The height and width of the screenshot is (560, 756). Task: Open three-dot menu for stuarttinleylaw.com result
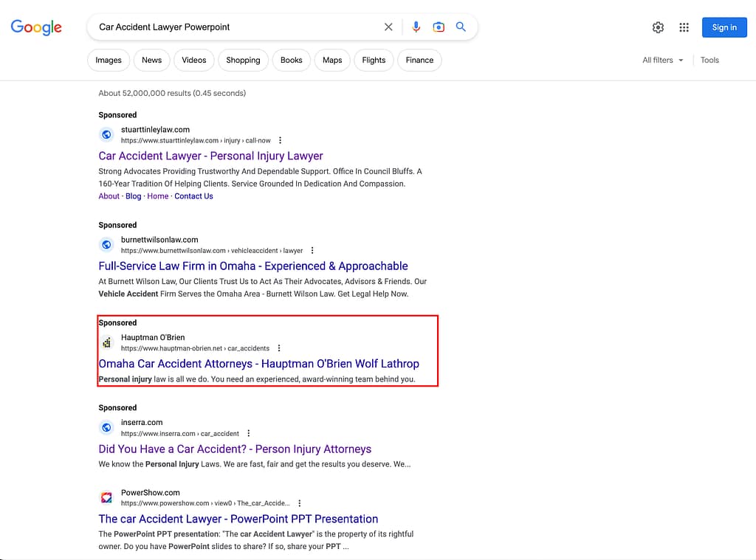pos(280,140)
